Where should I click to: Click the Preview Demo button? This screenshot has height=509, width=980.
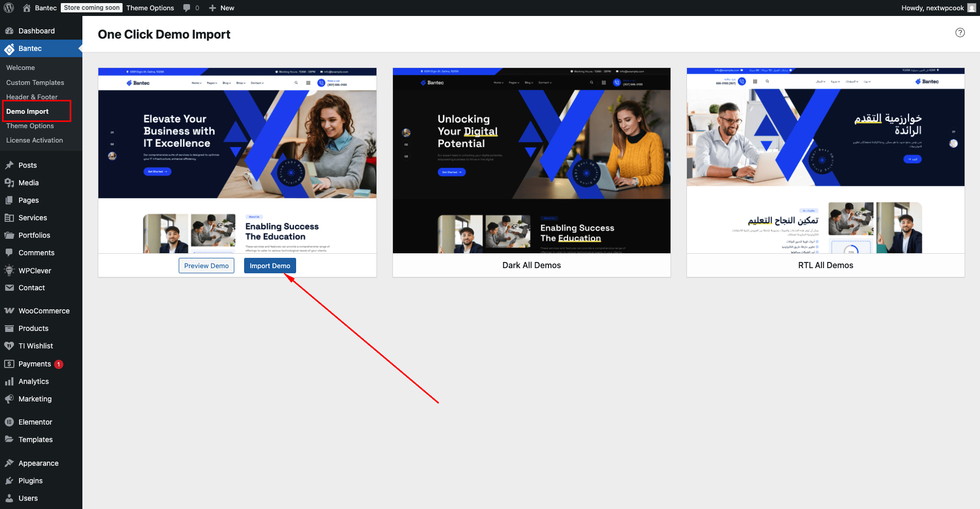(x=207, y=266)
